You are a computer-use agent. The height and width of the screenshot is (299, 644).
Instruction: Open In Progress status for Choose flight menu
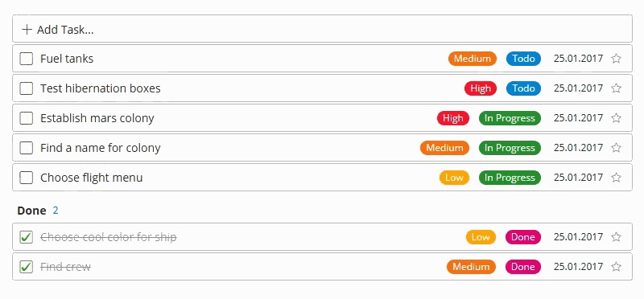click(x=510, y=178)
